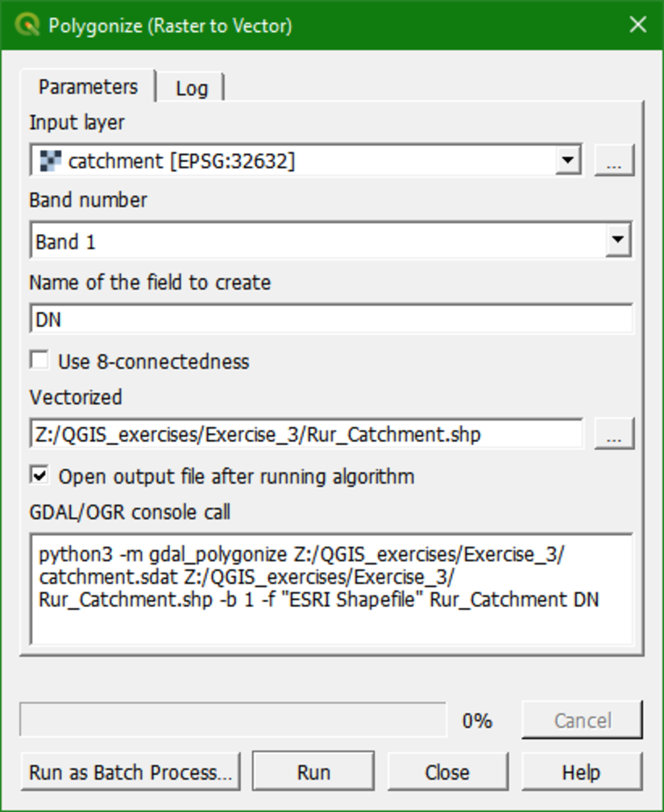Close the Polygonize dialog with Close button
Screen dimensions: 664x812
(448, 771)
